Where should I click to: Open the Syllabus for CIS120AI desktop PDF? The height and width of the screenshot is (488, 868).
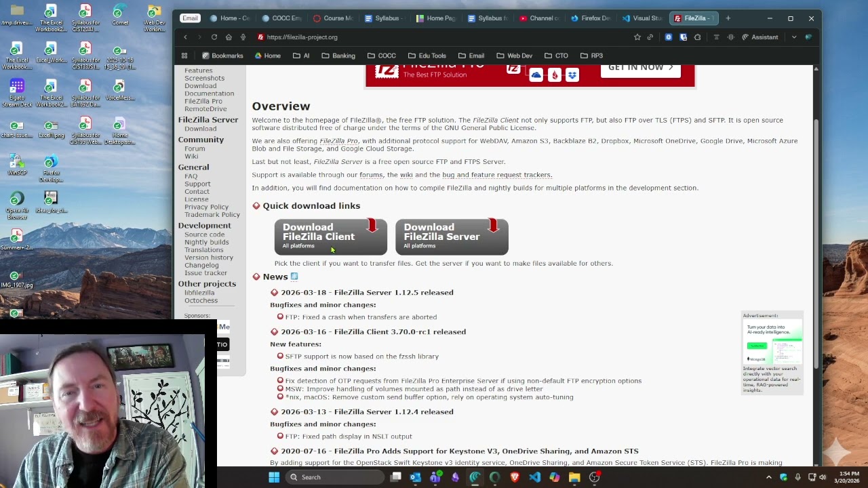85,18
